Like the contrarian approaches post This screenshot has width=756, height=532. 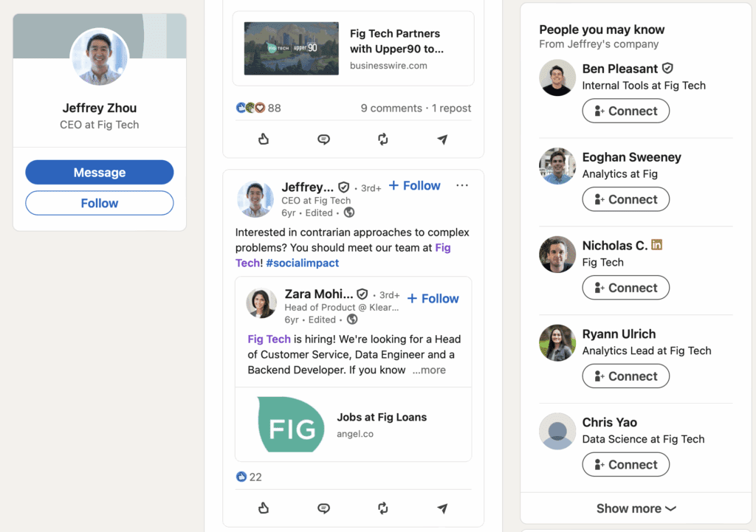click(264, 508)
